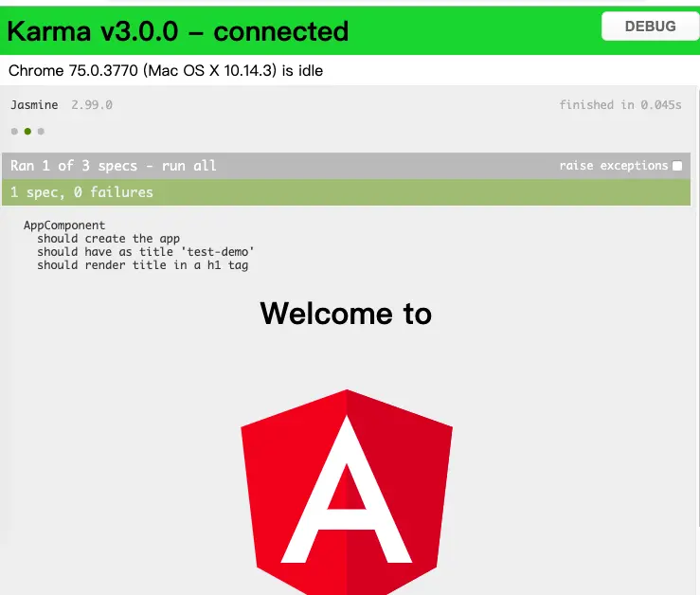
Task: Click the 'finished in 0.045s' duration text
Action: (x=620, y=105)
